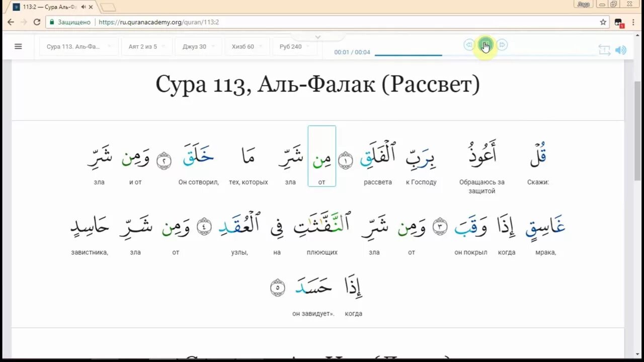This screenshot has height=362, width=644.
Task: Click the browser forward arrow
Action: (x=24, y=22)
